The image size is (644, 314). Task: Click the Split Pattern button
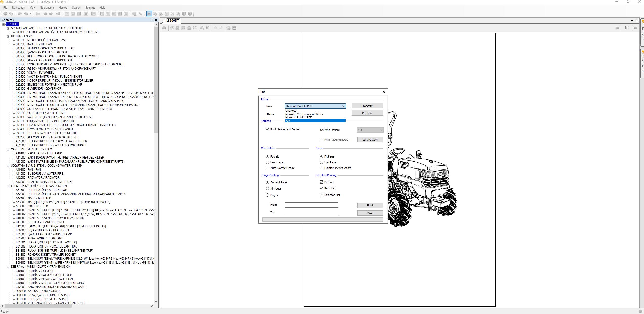(370, 140)
